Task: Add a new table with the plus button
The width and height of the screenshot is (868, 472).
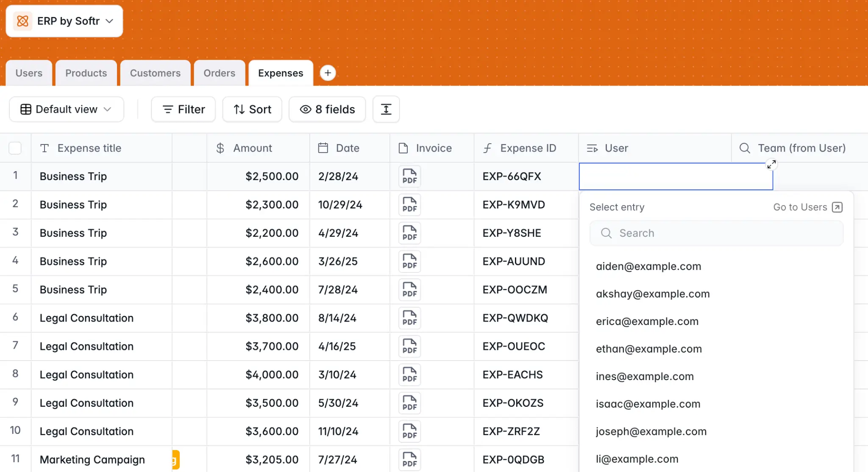Action: (x=328, y=73)
